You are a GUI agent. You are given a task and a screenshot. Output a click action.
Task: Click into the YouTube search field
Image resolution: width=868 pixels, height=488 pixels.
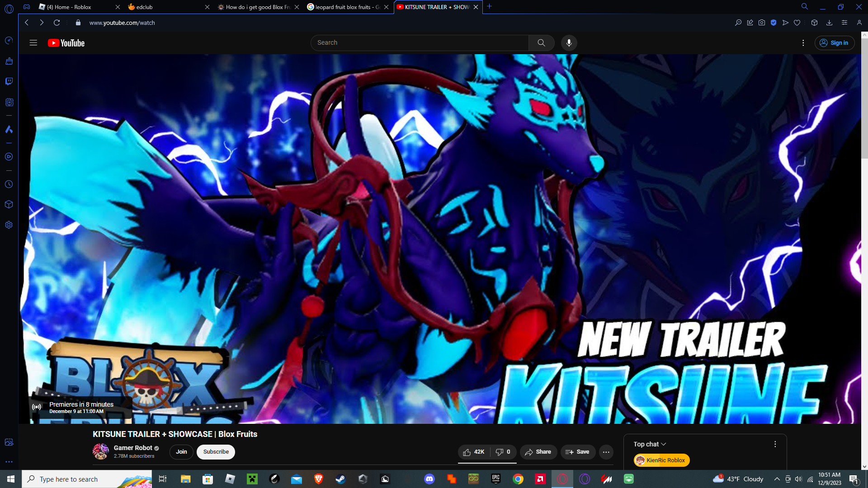420,43
